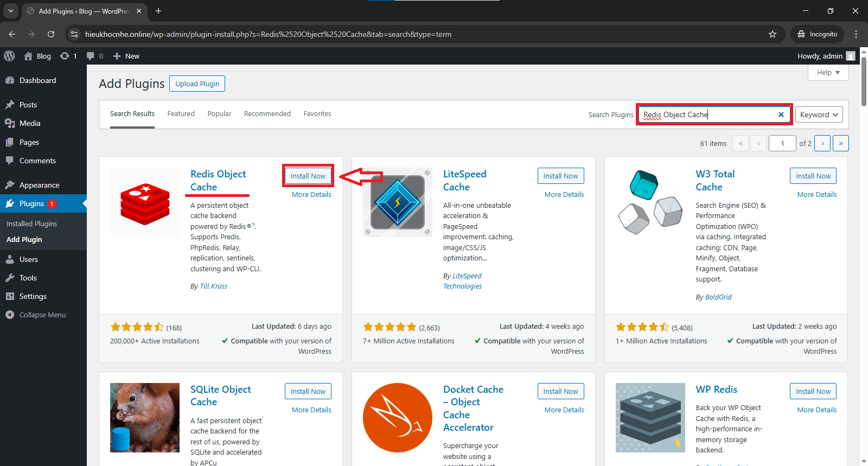The height and width of the screenshot is (466, 868).
Task: Install the Redis Object Cache plugin
Action: (x=308, y=176)
